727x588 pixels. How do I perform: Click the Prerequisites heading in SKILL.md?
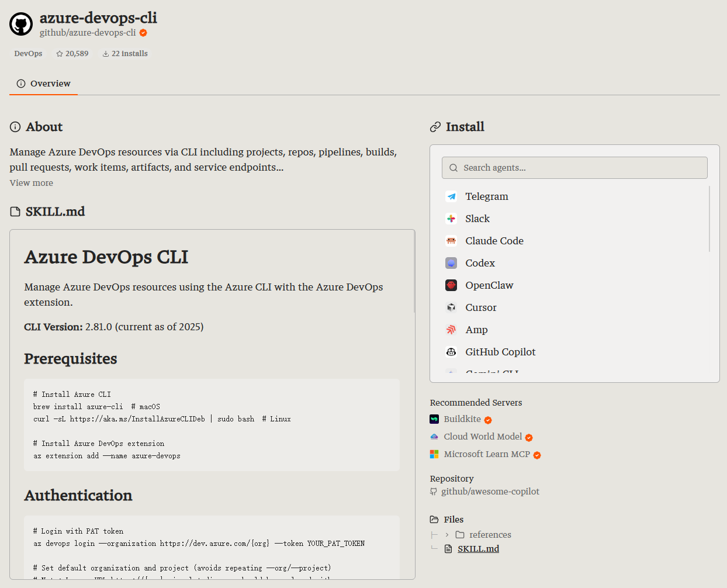[71, 359]
